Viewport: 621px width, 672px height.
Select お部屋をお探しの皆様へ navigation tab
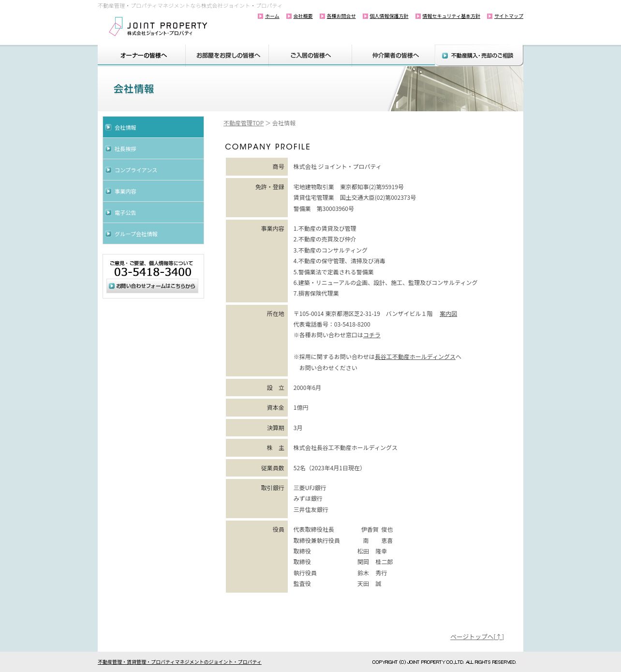click(x=227, y=55)
